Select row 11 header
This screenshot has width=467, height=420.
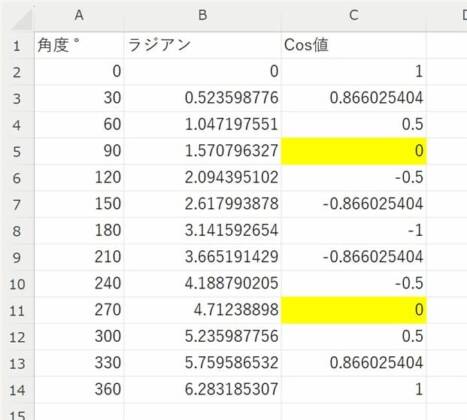point(17,311)
